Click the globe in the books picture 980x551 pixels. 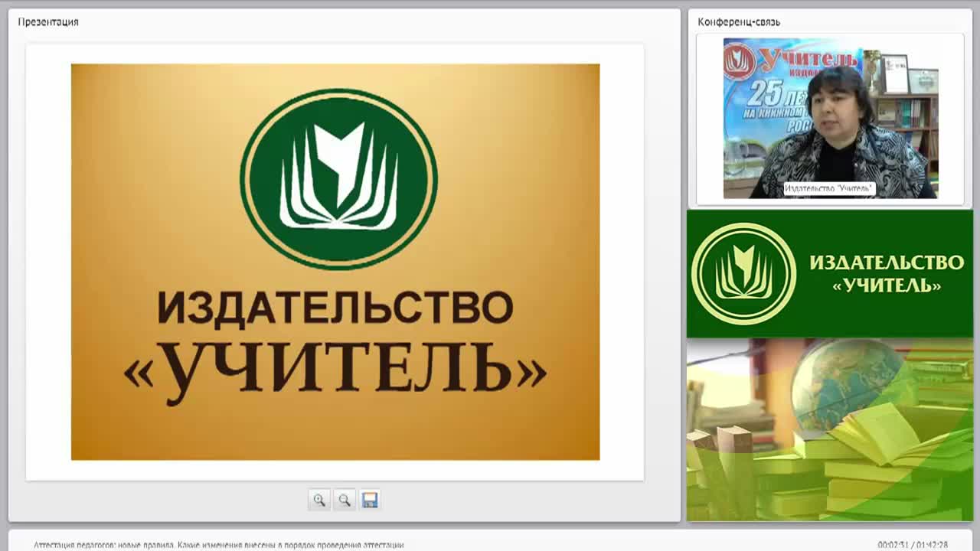(x=846, y=383)
